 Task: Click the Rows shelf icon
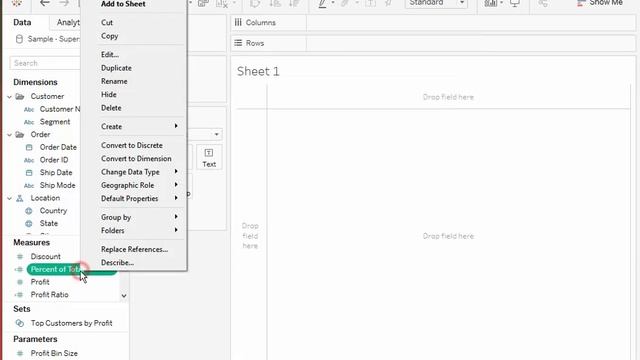pos(238,43)
